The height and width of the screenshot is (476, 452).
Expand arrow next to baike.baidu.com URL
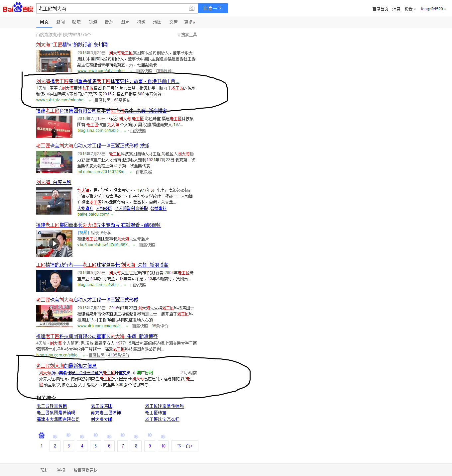pyautogui.click(x=112, y=215)
